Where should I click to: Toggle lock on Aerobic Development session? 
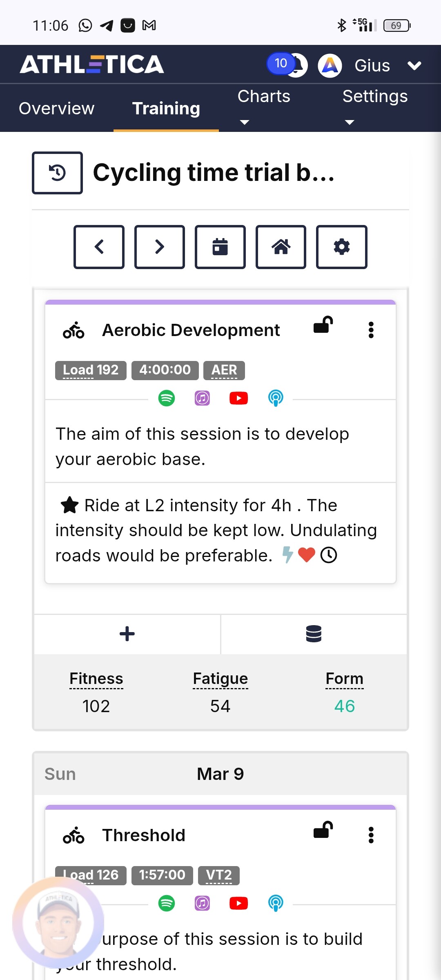[x=323, y=325]
